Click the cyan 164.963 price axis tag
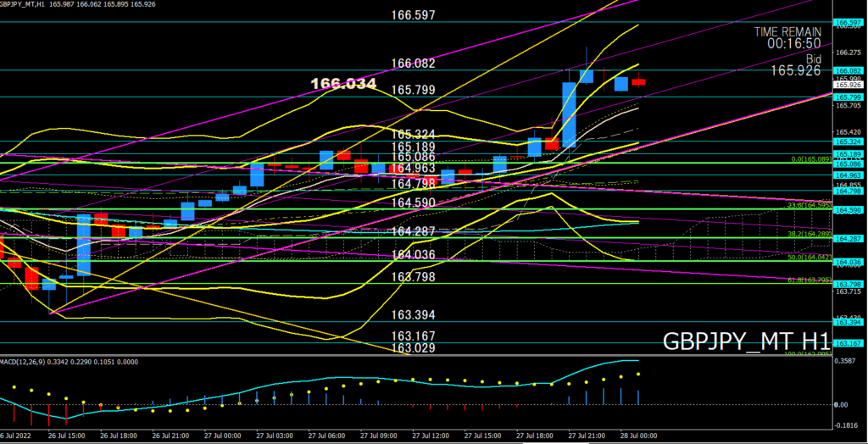The height and width of the screenshot is (444, 868). pyautogui.click(x=847, y=175)
